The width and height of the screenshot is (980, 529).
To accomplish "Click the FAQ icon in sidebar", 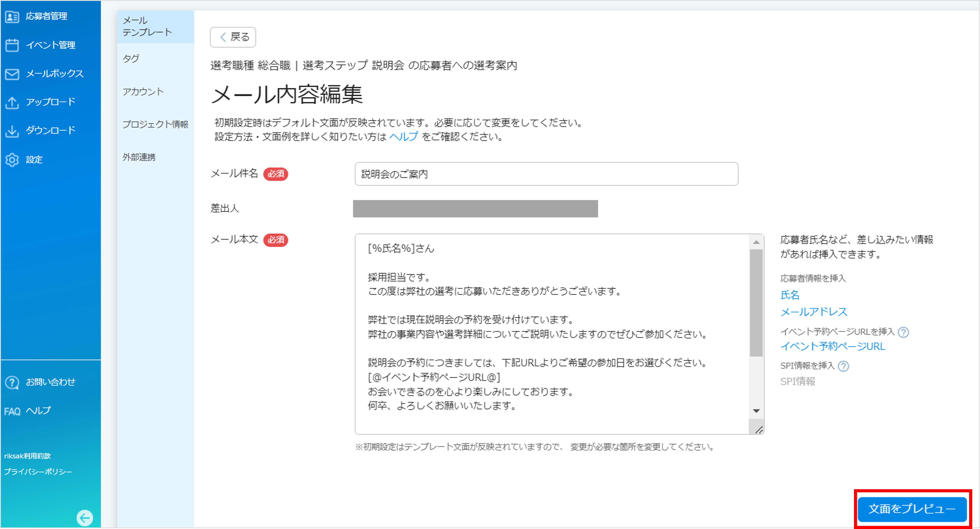I will (12, 411).
